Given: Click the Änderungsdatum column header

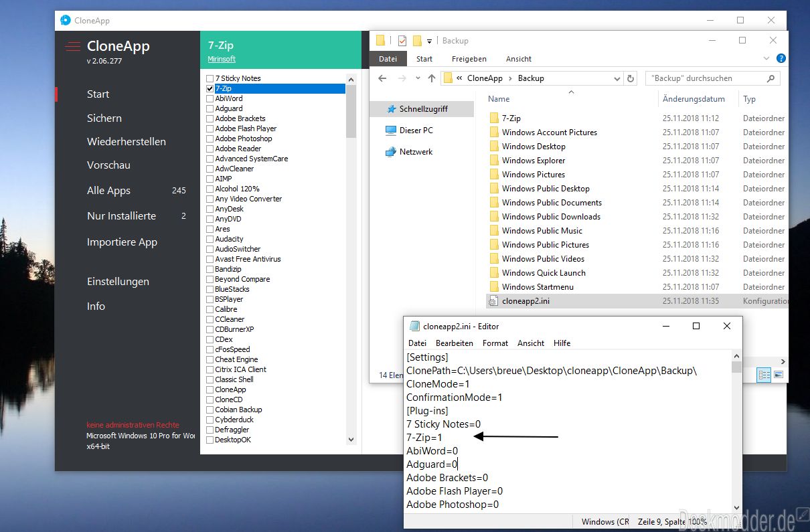Looking at the screenshot, I should (694, 98).
